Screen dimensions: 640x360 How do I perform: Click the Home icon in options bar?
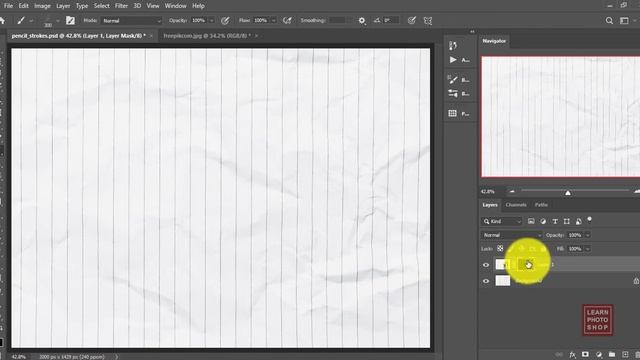pyautogui.click(x=2, y=20)
